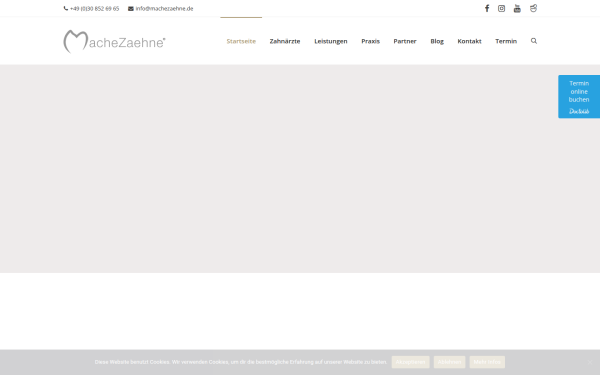Open Mehr Infos about cookies
The image size is (600, 375).
[487, 362]
